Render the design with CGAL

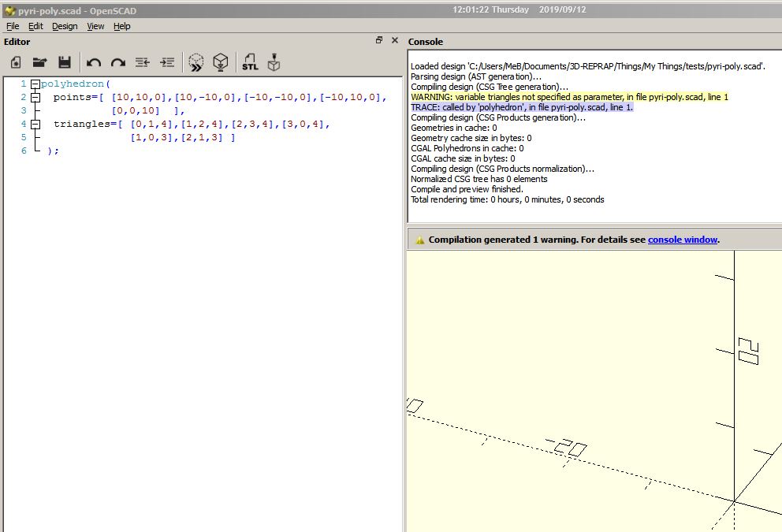(x=221, y=61)
